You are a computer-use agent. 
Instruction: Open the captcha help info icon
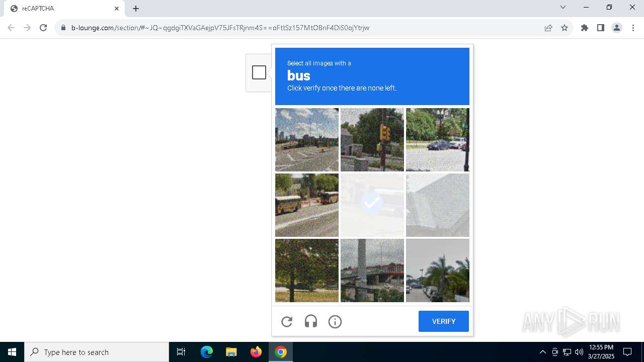click(335, 322)
